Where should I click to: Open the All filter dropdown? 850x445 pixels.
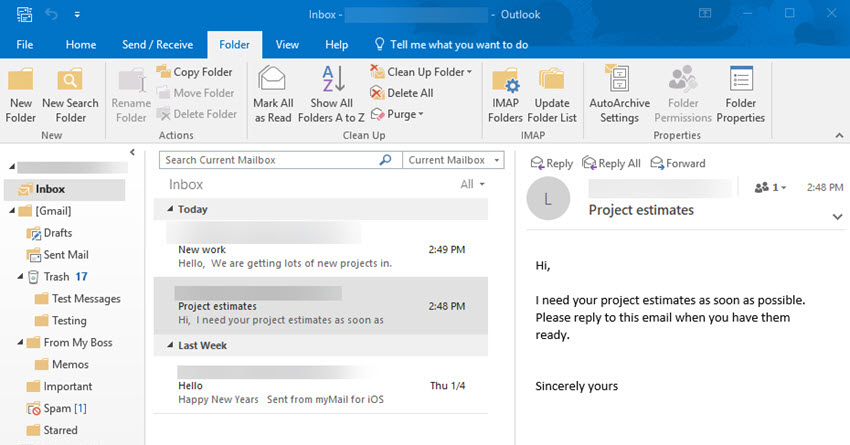pos(472,184)
